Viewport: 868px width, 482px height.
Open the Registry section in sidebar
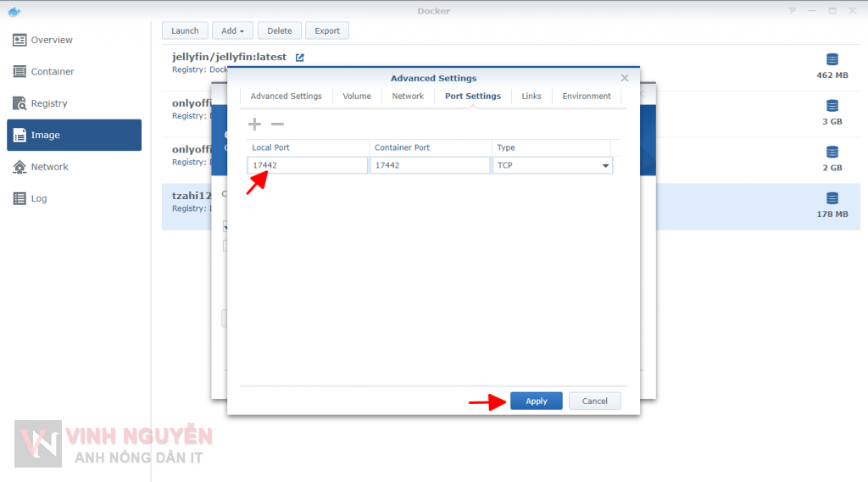click(49, 103)
